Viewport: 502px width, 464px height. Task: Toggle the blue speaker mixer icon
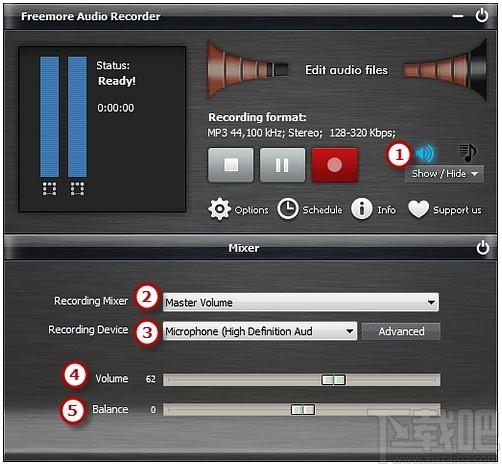(425, 153)
